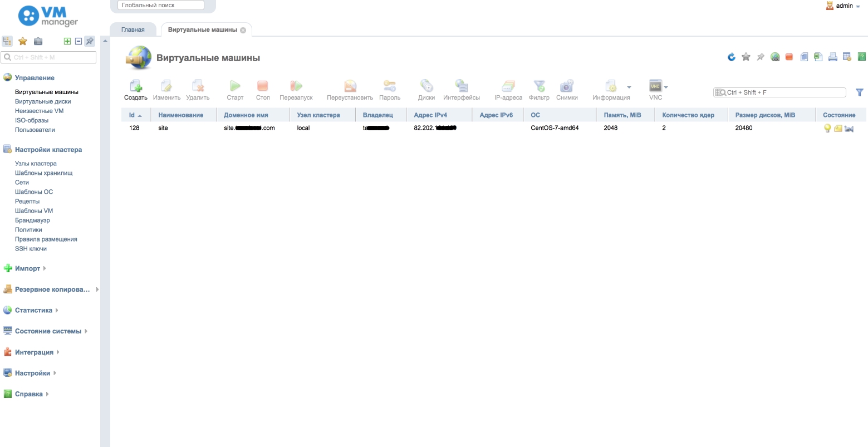Viewport: 868px width, 447px height.
Task: Toggle the tree view mode icon in sidebar
Action: [x=7, y=41]
